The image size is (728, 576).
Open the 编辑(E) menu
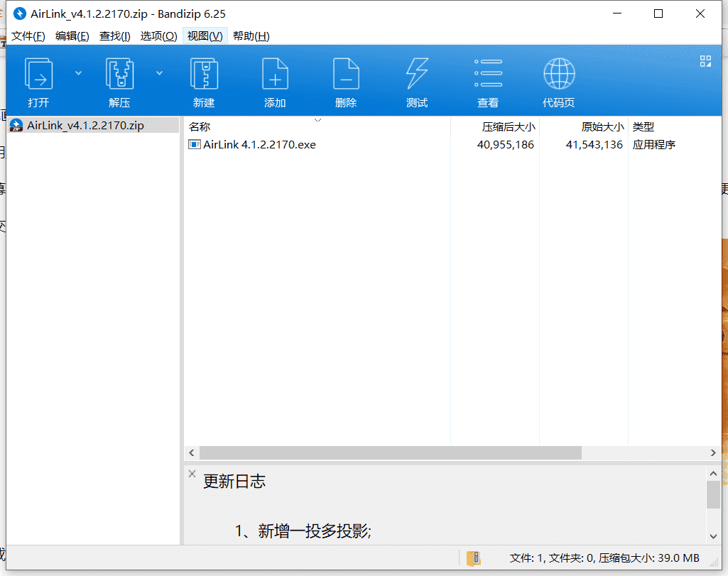(x=72, y=36)
